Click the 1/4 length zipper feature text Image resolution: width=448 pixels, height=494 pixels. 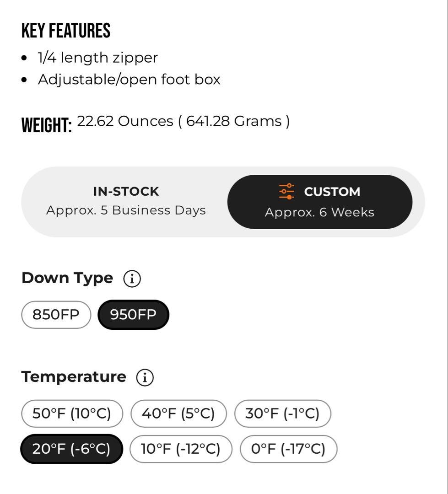98,58
